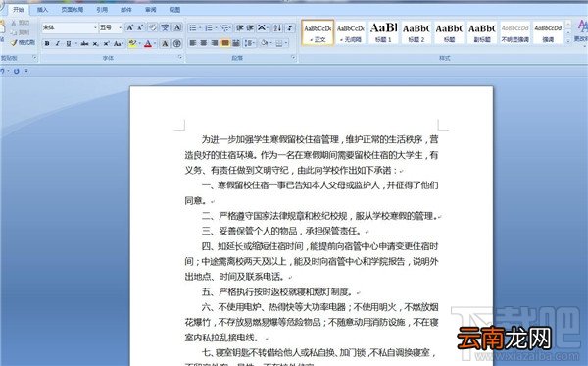
Task: Click the increase indent icon
Action: click(x=250, y=27)
